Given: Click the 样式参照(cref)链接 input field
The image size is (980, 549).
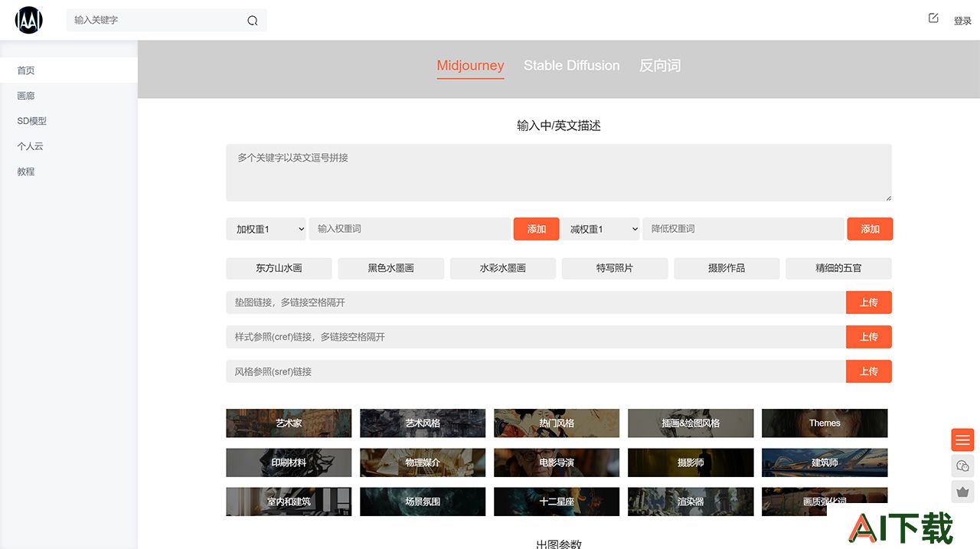Looking at the screenshot, I should [x=536, y=337].
